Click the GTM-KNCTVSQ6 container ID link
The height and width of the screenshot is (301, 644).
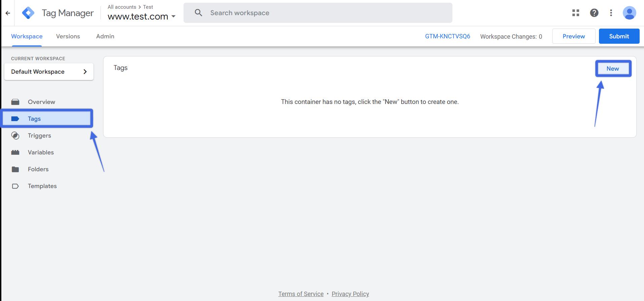448,36
